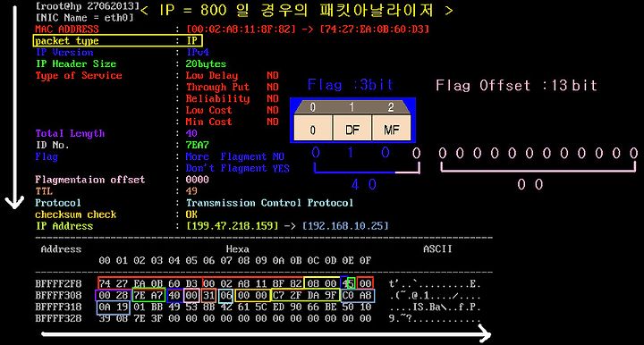Viewport: 644px width, 345px height.
Task: Click the 'Address' column header
Action: coord(61,249)
